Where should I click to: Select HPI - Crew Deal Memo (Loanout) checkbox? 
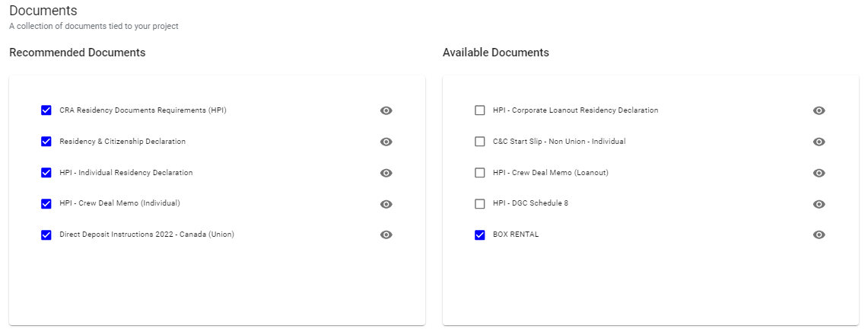tap(480, 172)
